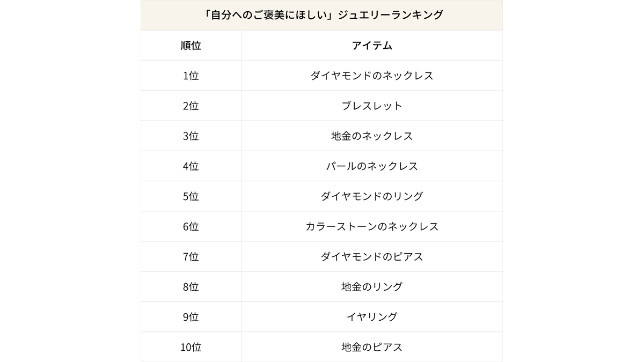Click 地金のピアス item
Screen dimensions: 644x362
click(371, 347)
